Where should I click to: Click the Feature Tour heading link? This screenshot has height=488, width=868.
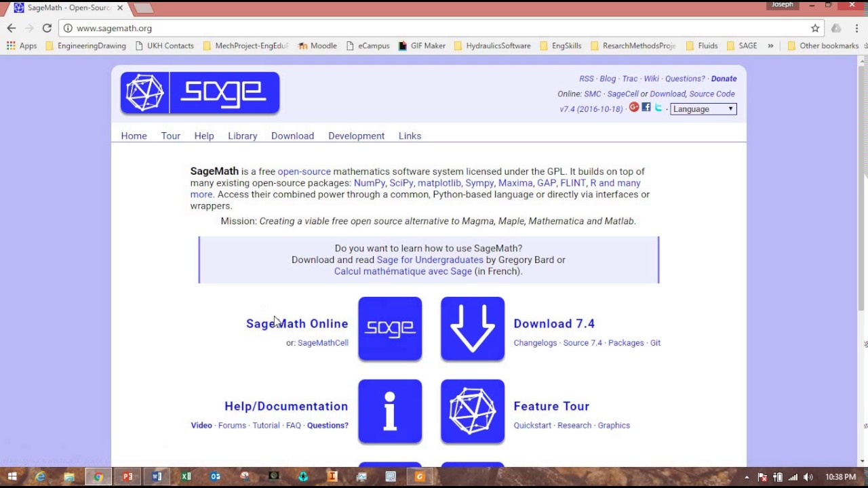point(551,407)
